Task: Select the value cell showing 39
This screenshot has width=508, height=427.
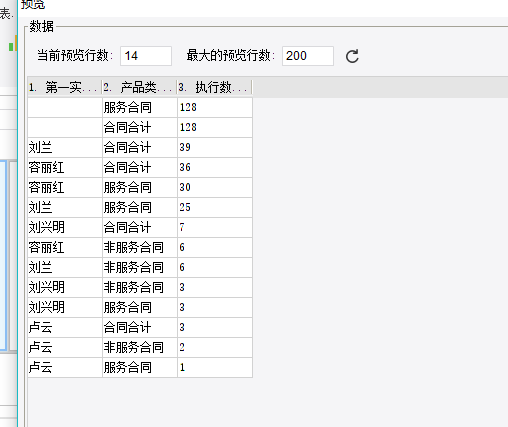Action: coord(215,147)
